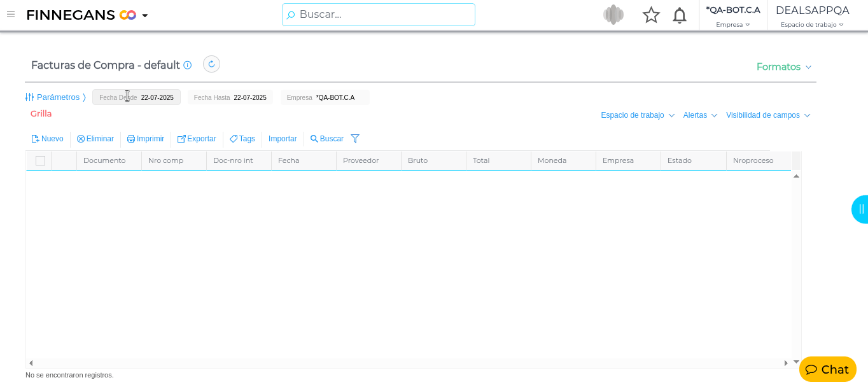868x387 pixels.
Task: Click the Importar button
Action: pyautogui.click(x=283, y=139)
